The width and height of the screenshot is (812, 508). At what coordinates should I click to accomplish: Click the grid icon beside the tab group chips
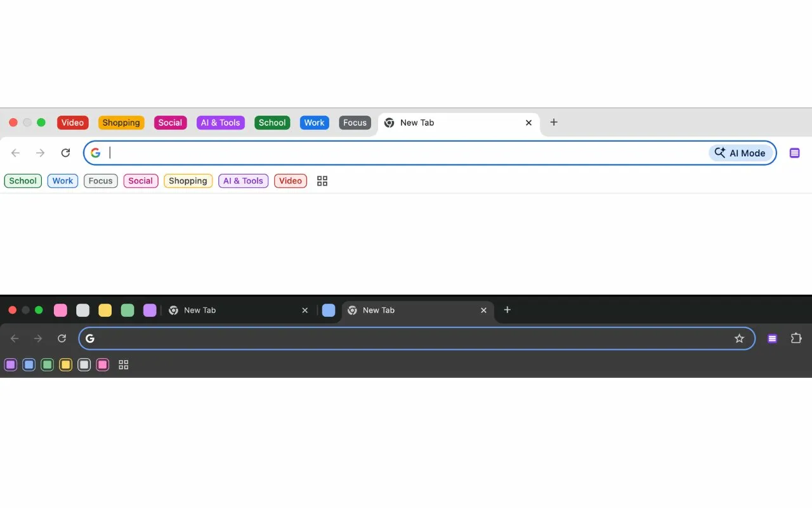point(322,181)
